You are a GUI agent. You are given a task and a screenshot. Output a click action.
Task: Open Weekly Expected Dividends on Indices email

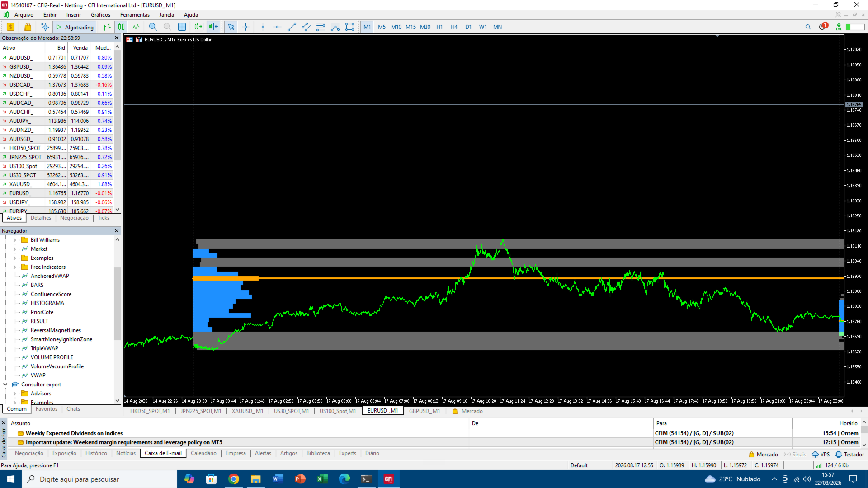(74, 433)
